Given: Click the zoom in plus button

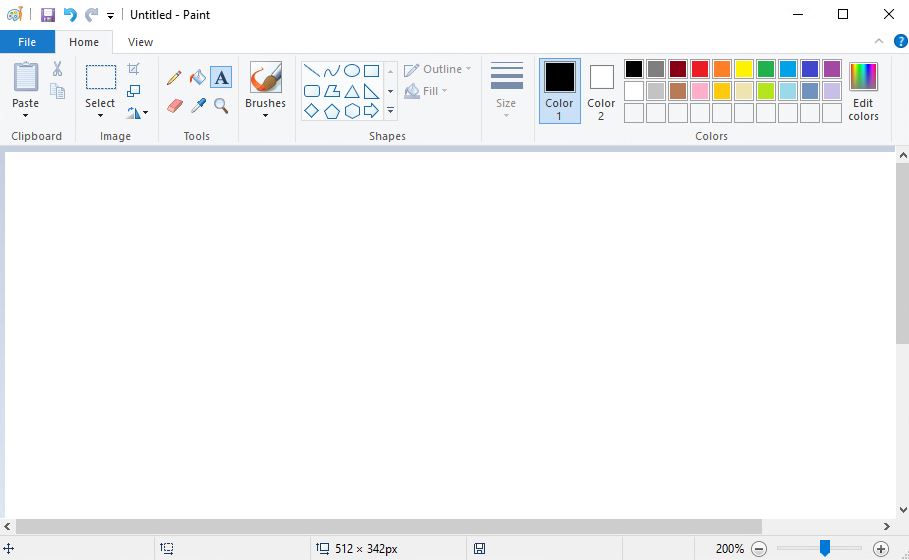Looking at the screenshot, I should point(881,548).
